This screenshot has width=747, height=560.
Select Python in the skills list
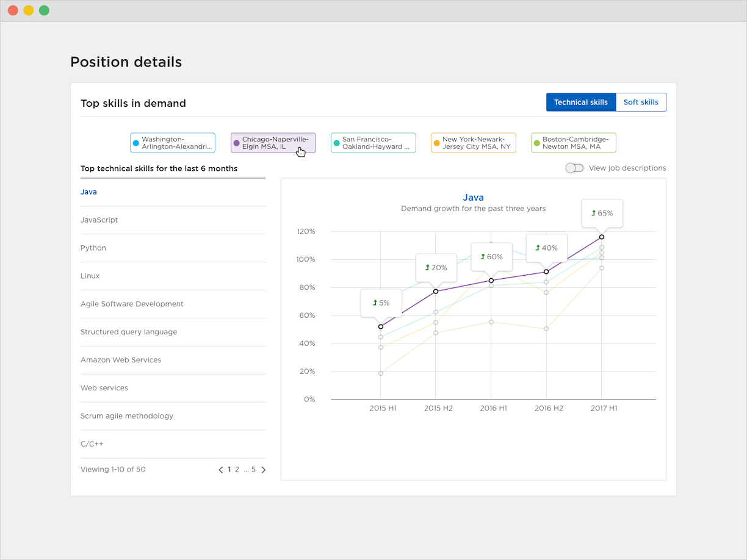pos(93,248)
